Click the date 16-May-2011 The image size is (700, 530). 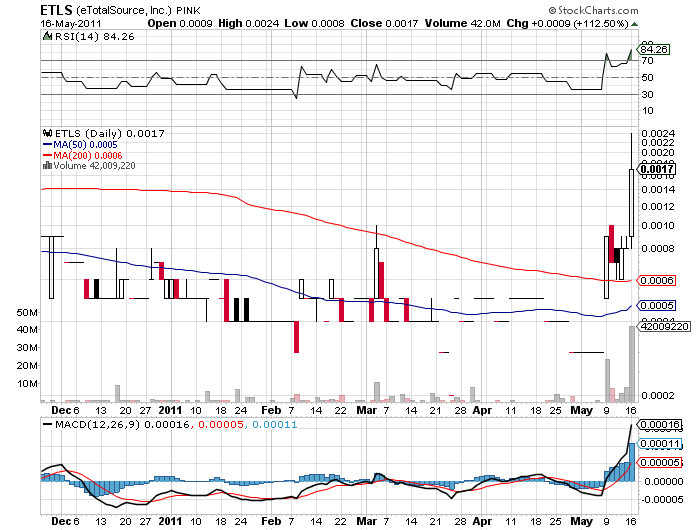click(x=71, y=24)
